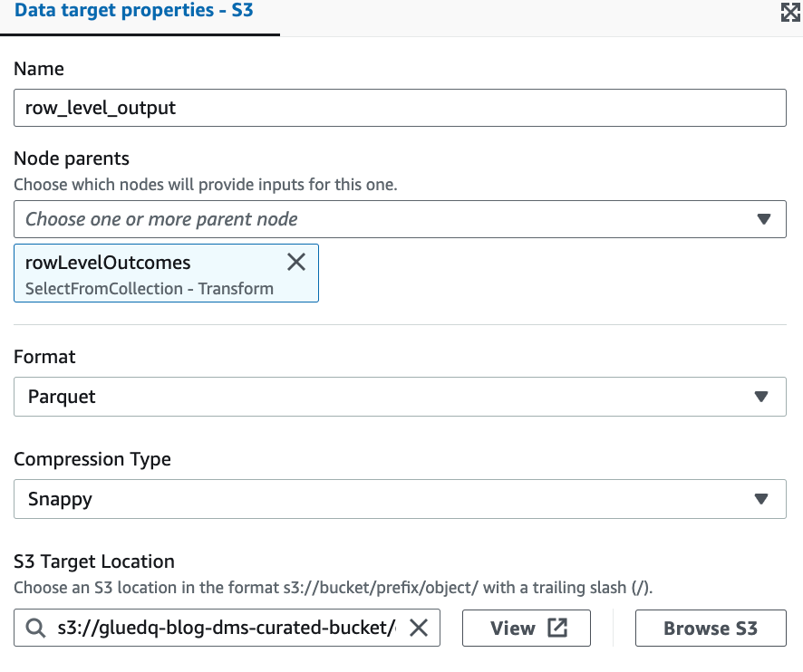
Task: Clear the S3 Target Location path
Action: (x=418, y=629)
